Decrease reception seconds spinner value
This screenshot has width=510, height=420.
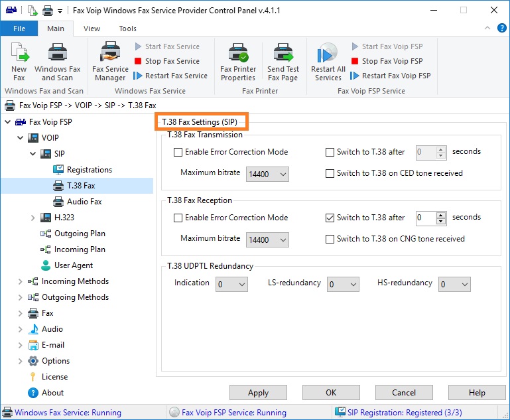[x=441, y=221]
